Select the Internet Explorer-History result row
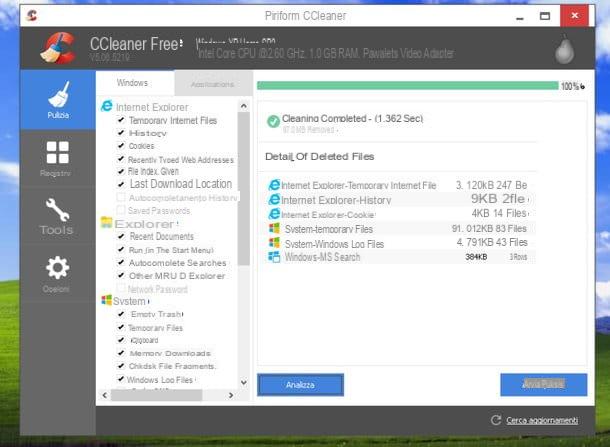Image resolution: width=610 pixels, height=447 pixels. (x=399, y=200)
